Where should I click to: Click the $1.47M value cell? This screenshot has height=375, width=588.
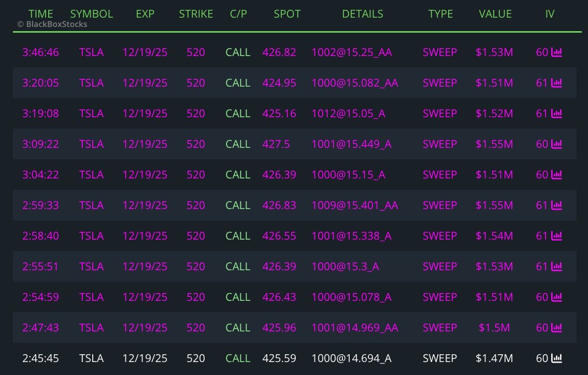pyautogui.click(x=494, y=358)
